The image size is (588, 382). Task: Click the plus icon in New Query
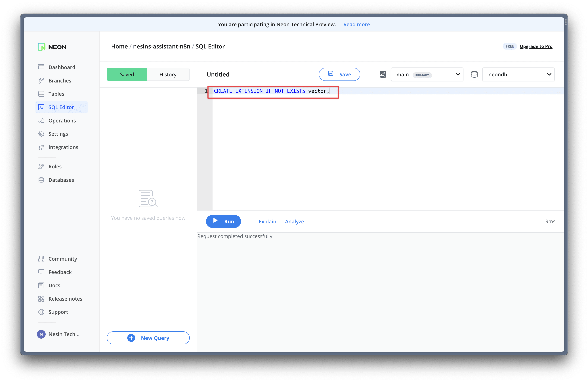coord(131,338)
